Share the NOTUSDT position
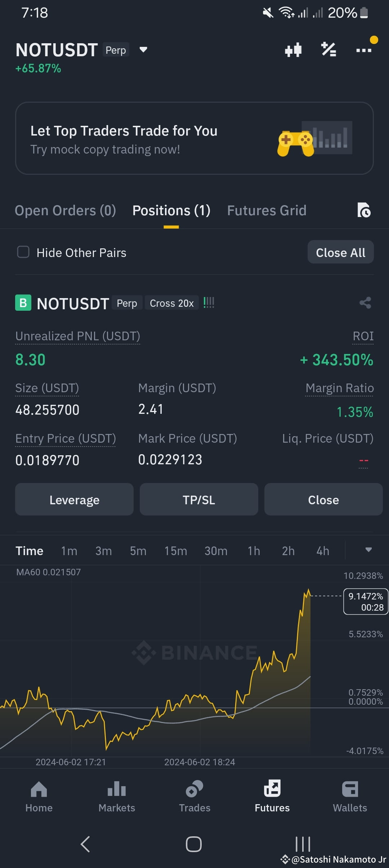This screenshot has height=868, width=389. tap(365, 303)
